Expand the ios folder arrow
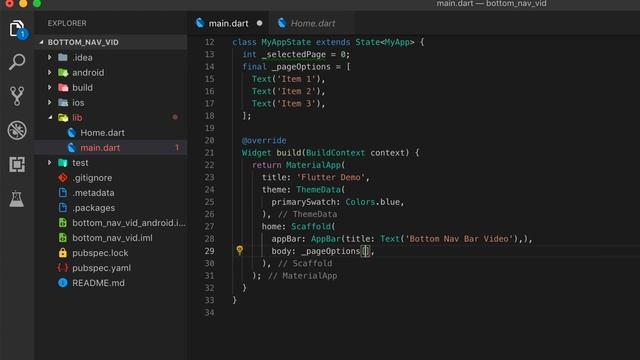Viewport: 640px width, 360px height. click(50, 102)
